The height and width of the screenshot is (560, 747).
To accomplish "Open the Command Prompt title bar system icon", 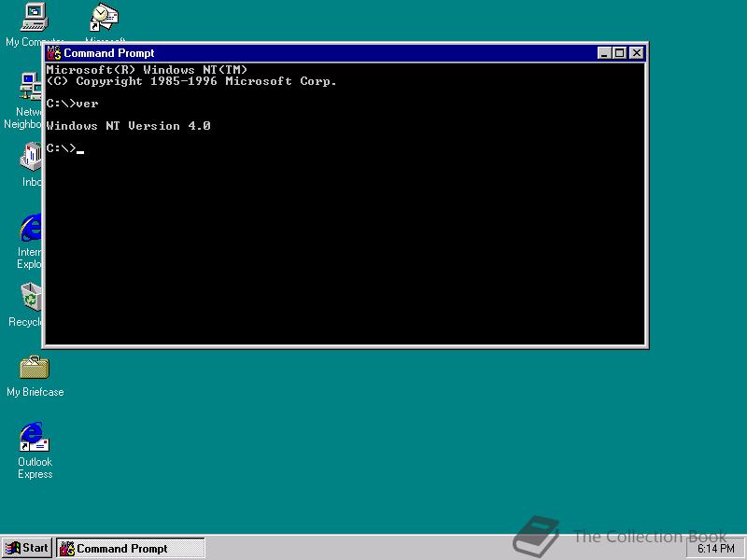I will pos(54,53).
